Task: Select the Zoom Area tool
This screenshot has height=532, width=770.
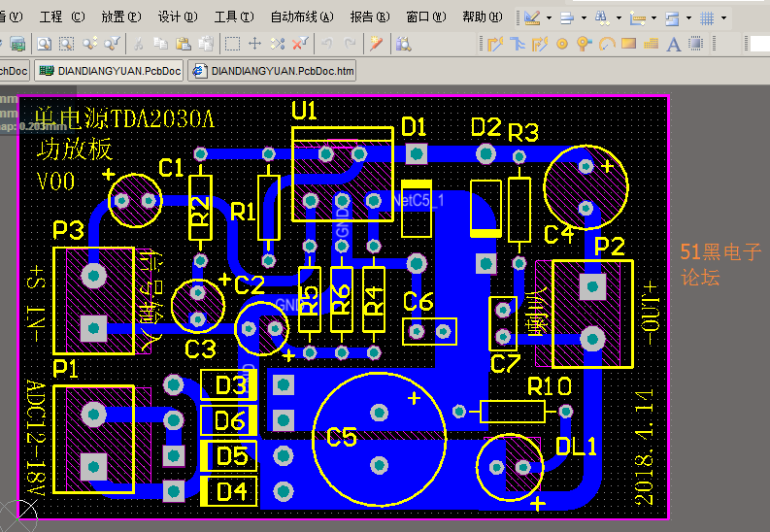Action: 67,44
